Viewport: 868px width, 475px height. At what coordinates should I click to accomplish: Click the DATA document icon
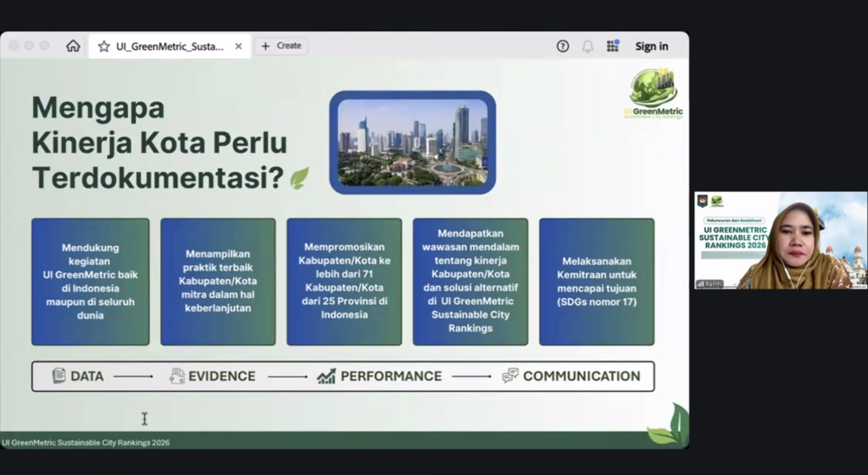point(58,376)
